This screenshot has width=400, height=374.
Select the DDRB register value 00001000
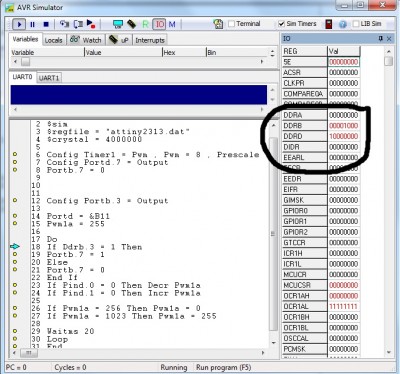[344, 126]
